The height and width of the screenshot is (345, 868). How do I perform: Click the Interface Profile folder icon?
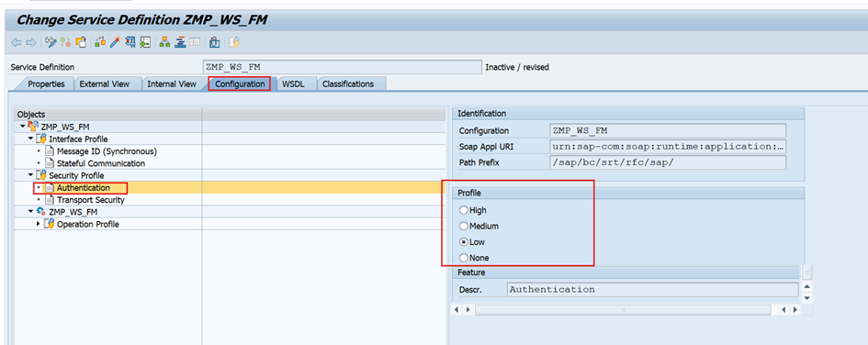[x=41, y=139]
